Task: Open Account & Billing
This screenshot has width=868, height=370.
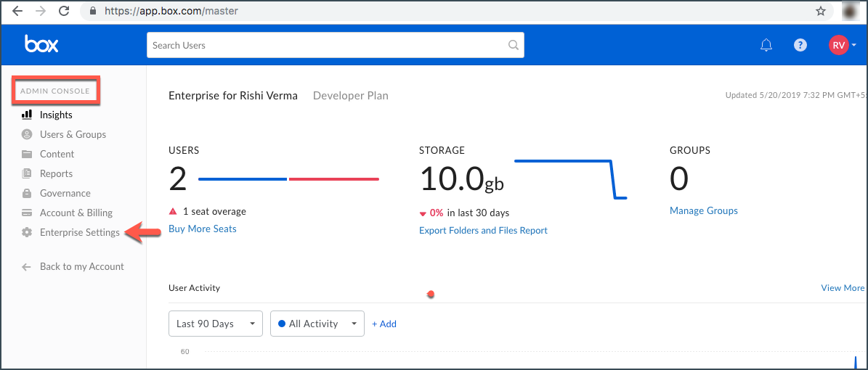Action: tap(76, 213)
